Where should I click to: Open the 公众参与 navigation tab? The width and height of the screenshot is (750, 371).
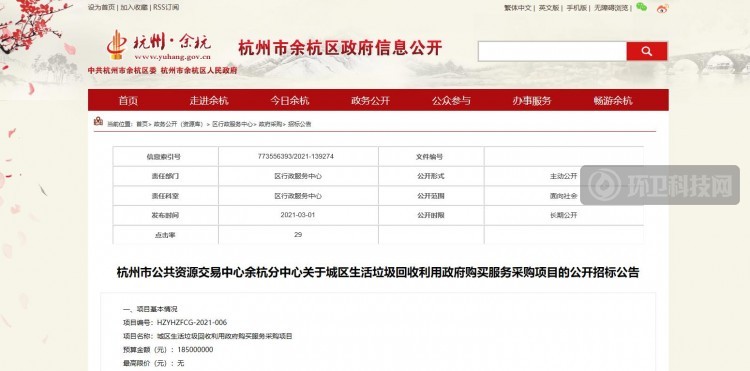pyautogui.click(x=451, y=100)
